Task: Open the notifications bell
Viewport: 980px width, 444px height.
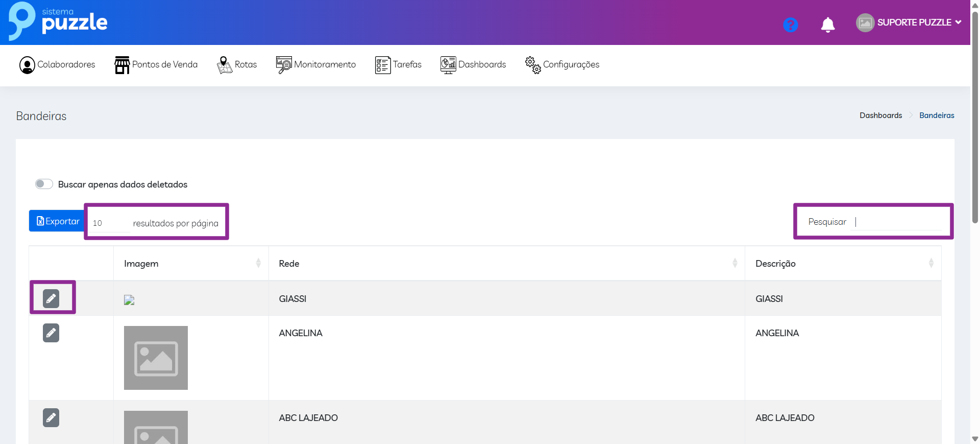Action: [827, 25]
